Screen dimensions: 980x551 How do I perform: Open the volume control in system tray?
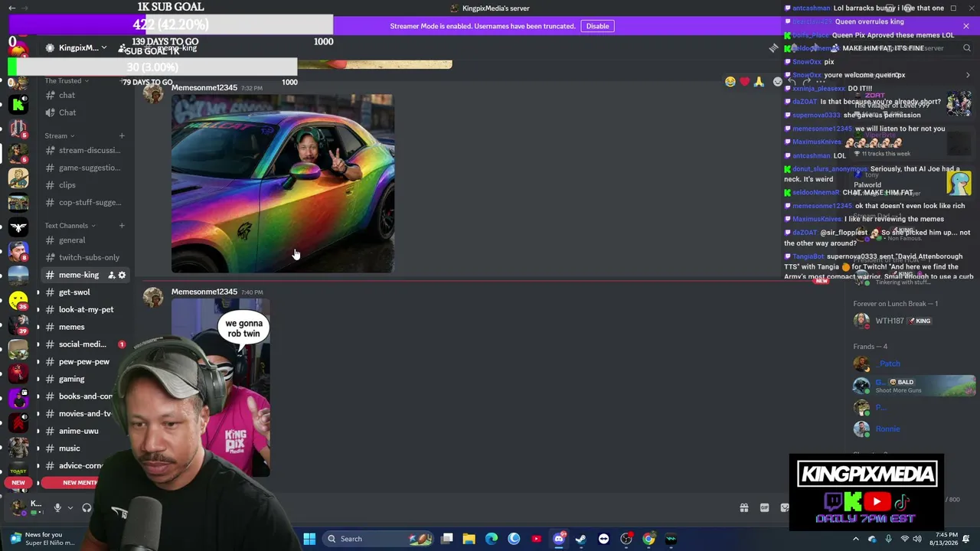pos(917,539)
